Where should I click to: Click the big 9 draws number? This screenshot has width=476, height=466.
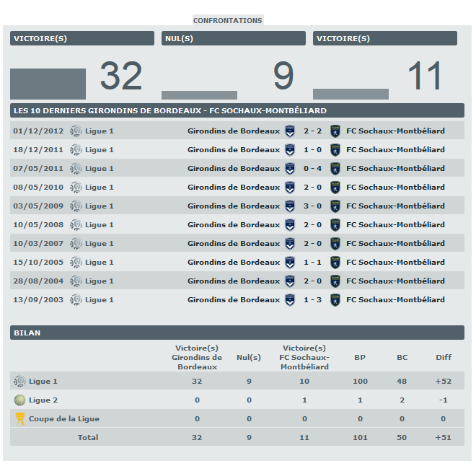point(283,76)
